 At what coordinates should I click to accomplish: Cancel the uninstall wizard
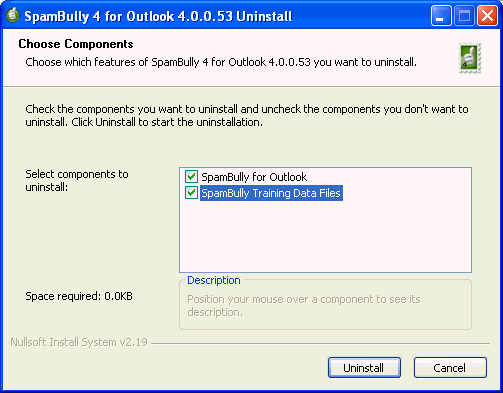[450, 368]
